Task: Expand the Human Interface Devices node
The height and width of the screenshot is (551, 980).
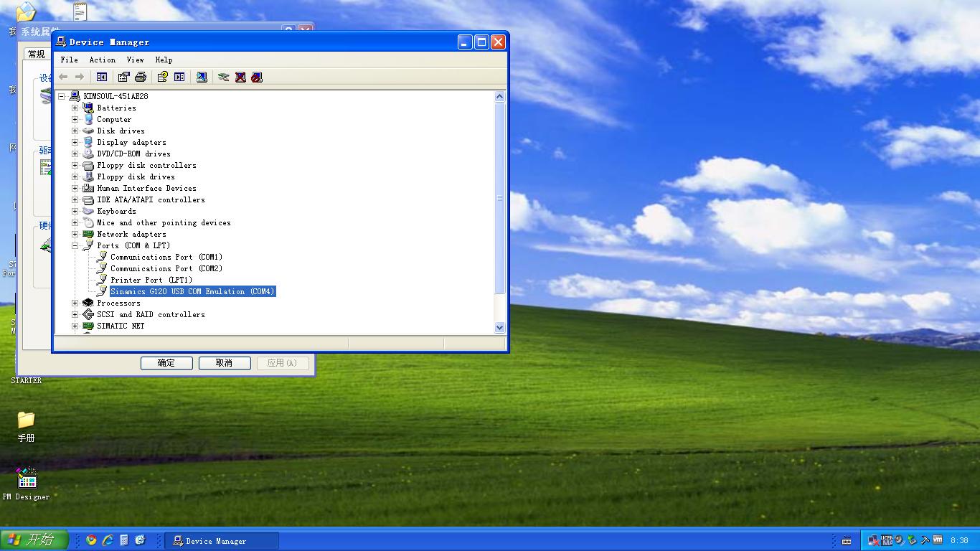Action: coord(75,188)
